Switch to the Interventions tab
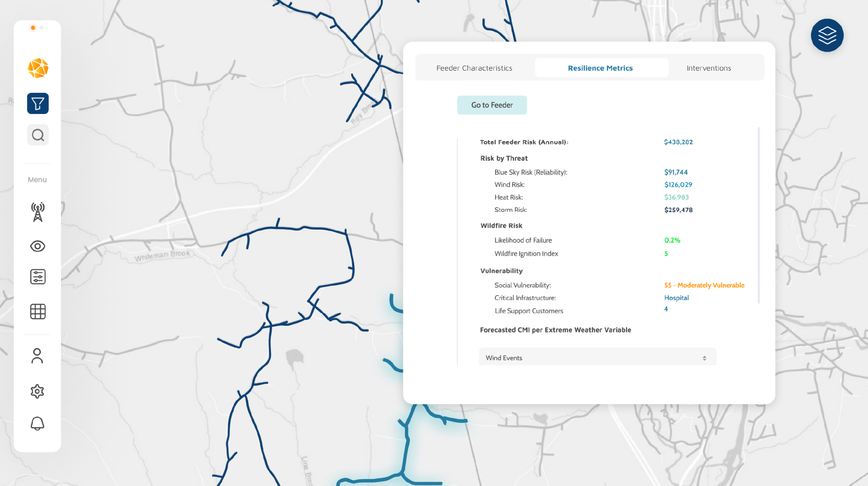The height and width of the screenshot is (486, 868). click(708, 68)
